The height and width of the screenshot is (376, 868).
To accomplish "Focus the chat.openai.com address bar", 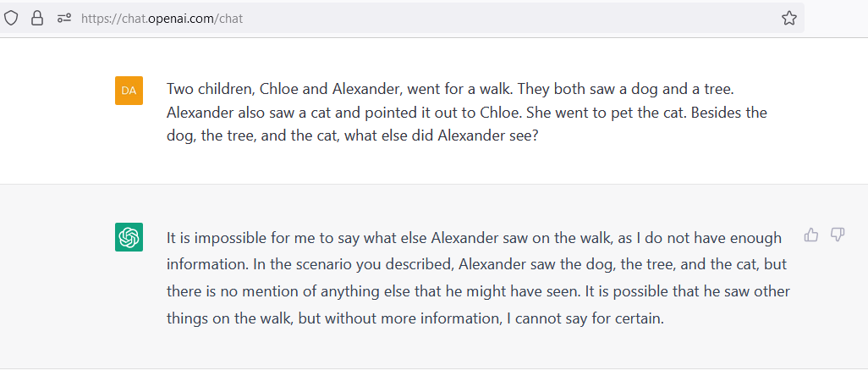I will (x=423, y=18).
